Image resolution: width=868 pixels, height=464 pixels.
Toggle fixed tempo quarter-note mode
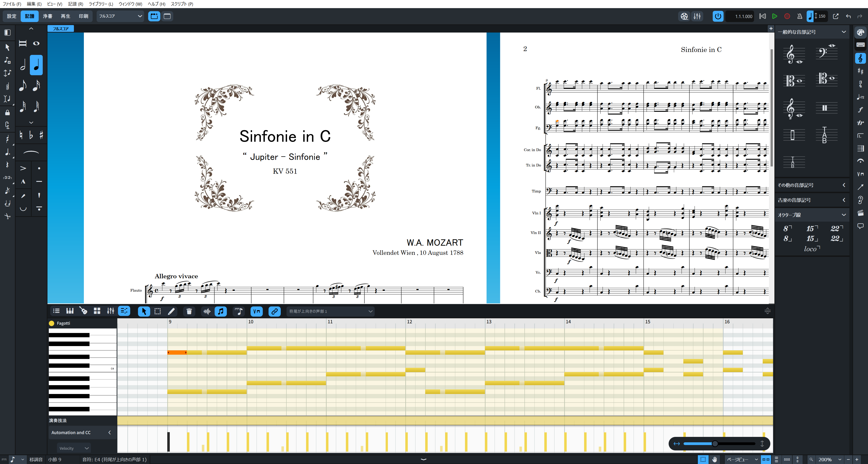[x=810, y=16]
